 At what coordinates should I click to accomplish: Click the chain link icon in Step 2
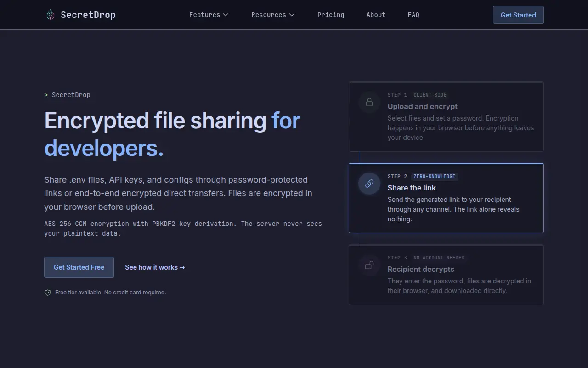(x=369, y=184)
